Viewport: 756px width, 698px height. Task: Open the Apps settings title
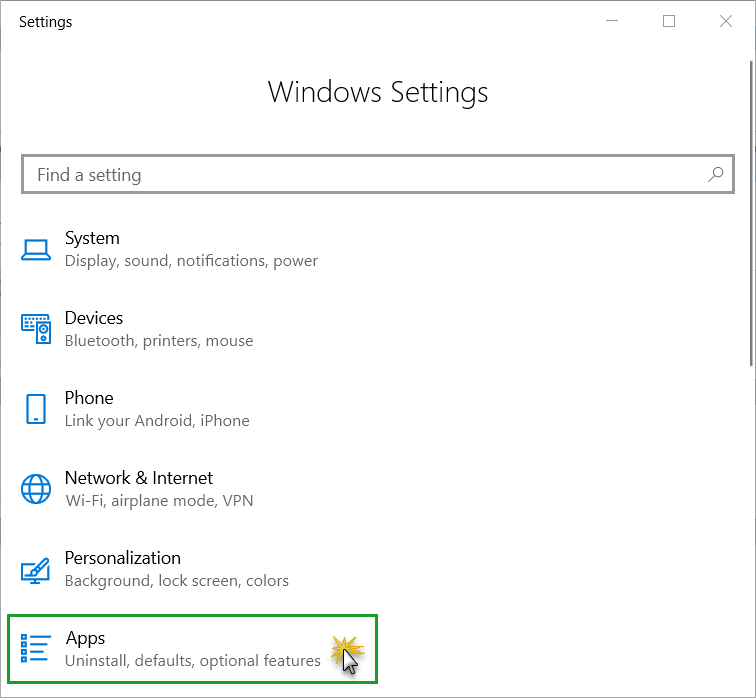click(x=85, y=638)
